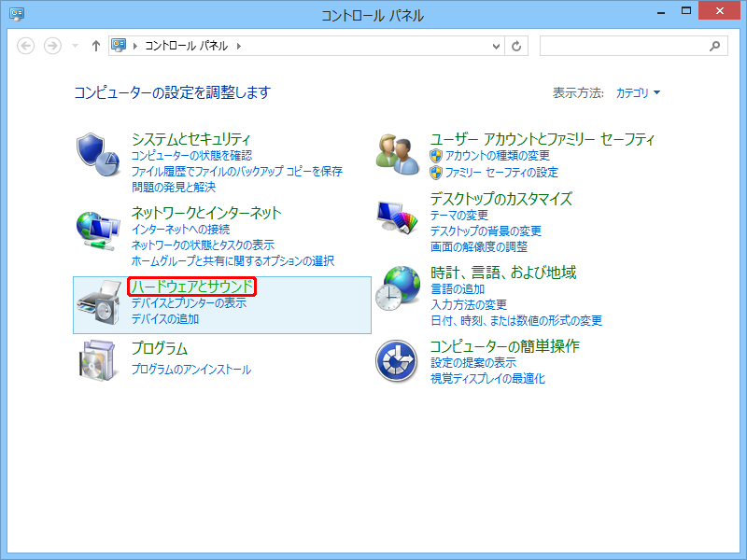Click インターネットへの接続 link
747x560 pixels.
pos(180,230)
